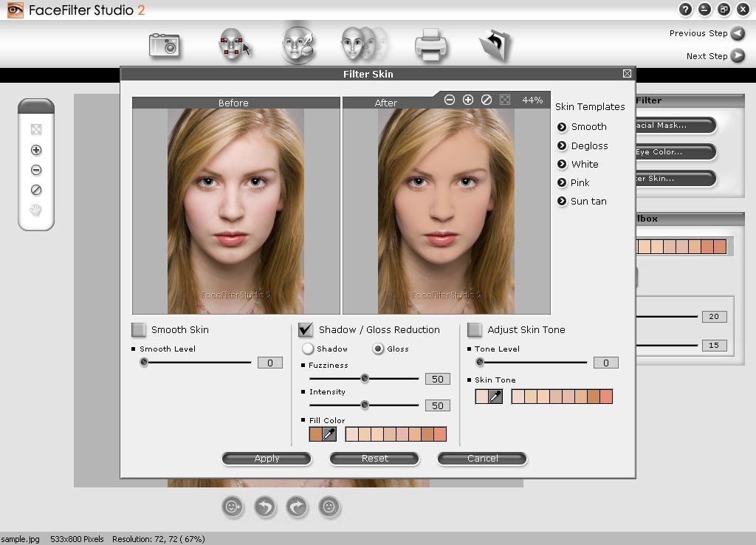Click the Help question mark icon

pyautogui.click(x=685, y=9)
